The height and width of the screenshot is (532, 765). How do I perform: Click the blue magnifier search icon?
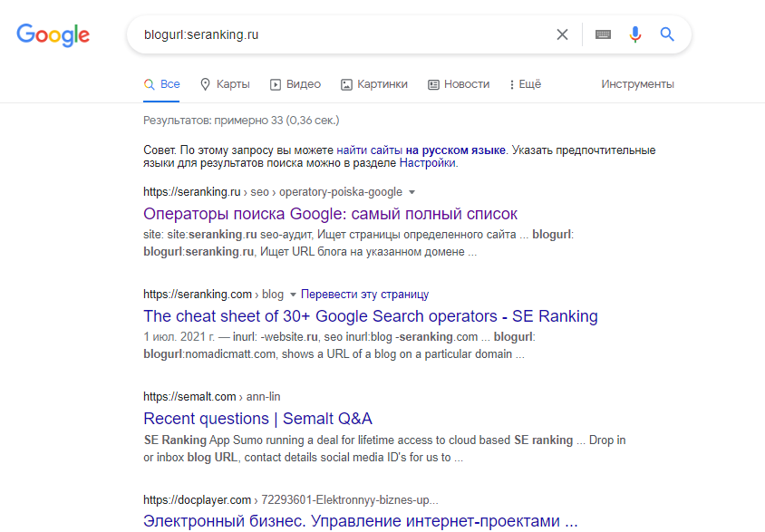(667, 34)
